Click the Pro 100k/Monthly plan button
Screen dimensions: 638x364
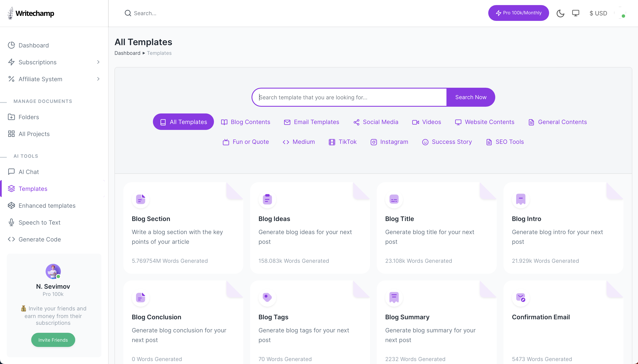[518, 13]
